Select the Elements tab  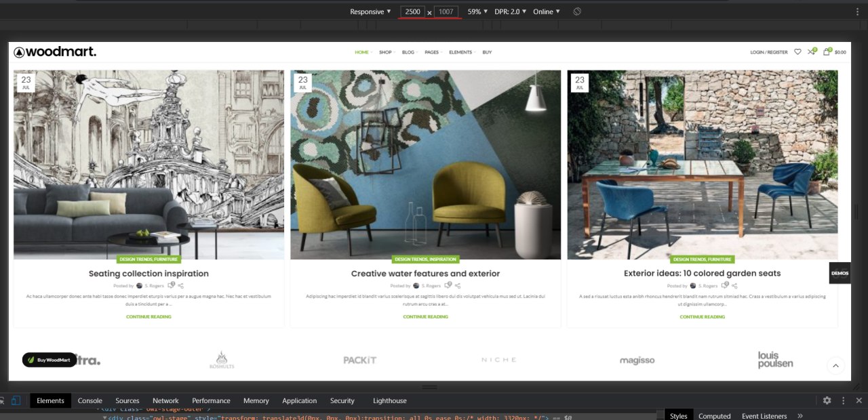coord(50,400)
